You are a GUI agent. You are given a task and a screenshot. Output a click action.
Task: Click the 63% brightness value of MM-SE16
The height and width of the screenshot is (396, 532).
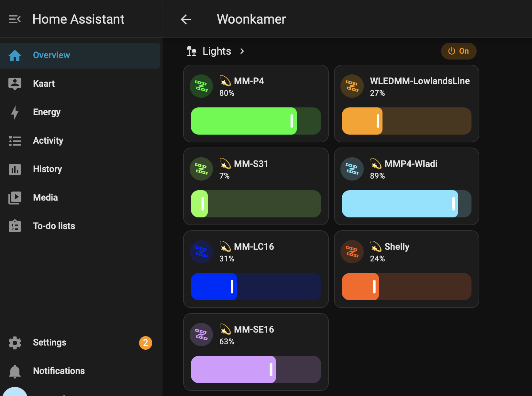(227, 342)
